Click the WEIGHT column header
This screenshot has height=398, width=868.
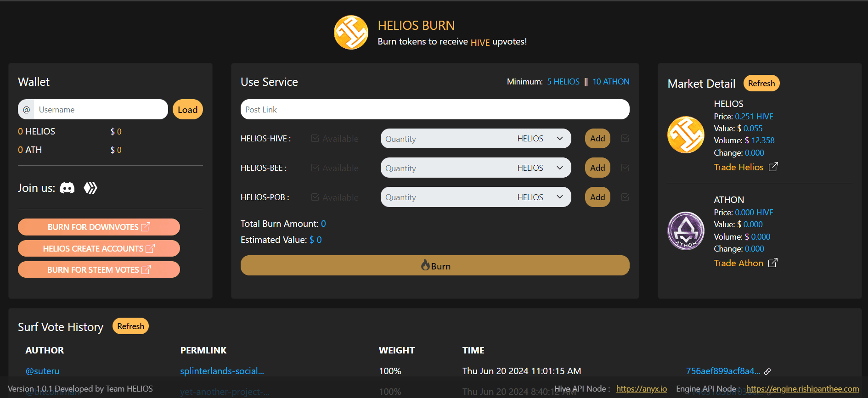(x=397, y=350)
